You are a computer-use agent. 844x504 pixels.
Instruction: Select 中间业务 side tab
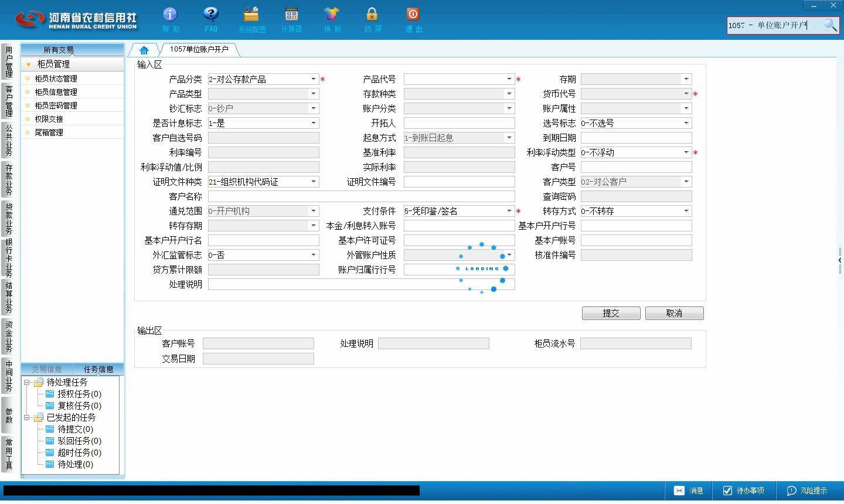9,376
